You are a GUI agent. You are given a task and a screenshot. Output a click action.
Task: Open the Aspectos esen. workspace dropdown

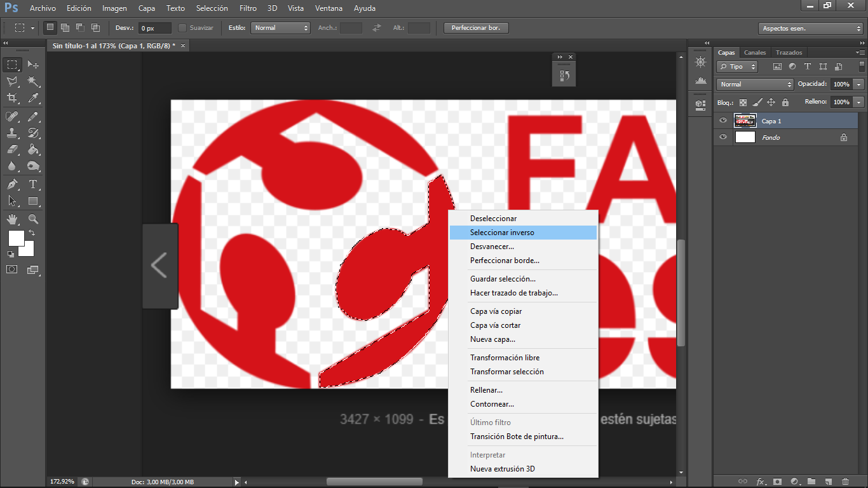tap(810, 29)
